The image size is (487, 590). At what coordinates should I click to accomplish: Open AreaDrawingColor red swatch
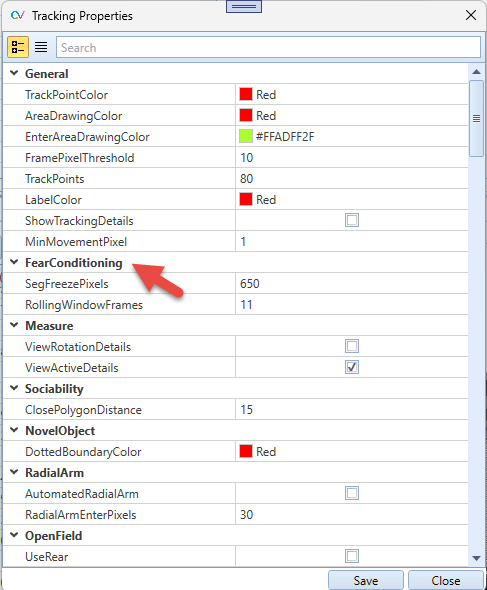tap(246, 115)
